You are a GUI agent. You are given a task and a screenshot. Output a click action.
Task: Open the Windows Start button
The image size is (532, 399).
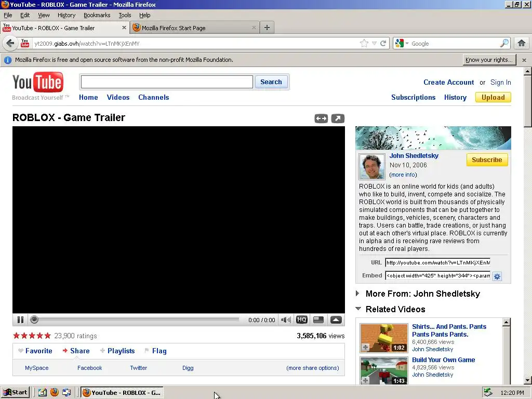point(15,393)
